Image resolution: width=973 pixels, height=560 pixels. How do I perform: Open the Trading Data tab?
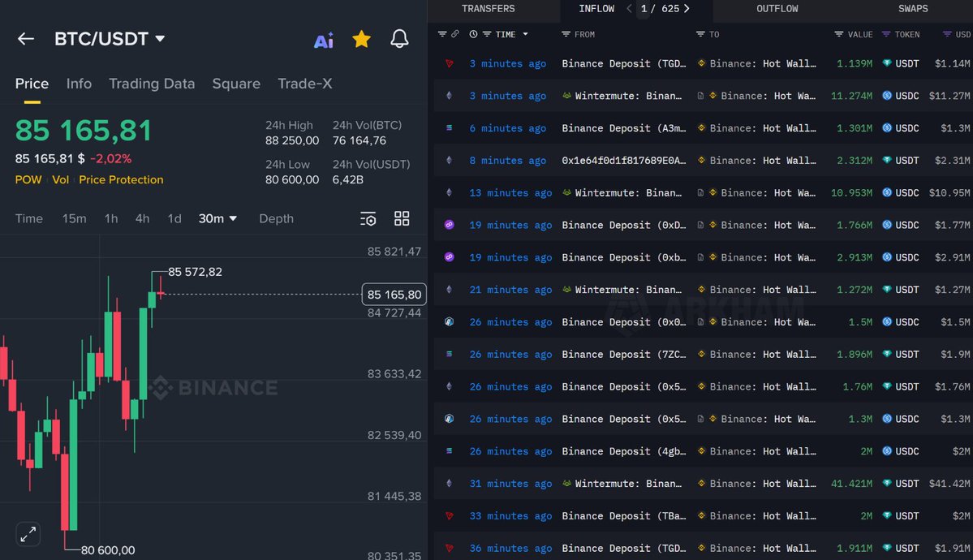pos(152,83)
